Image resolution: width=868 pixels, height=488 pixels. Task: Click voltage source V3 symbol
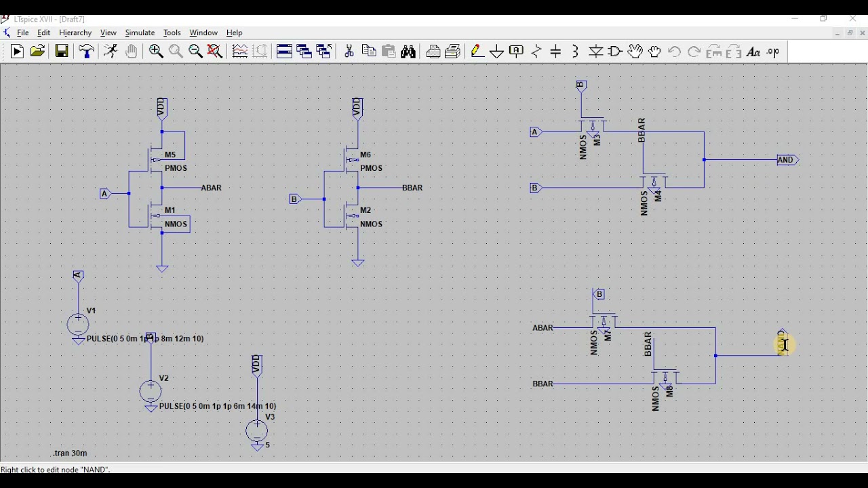coord(257,431)
